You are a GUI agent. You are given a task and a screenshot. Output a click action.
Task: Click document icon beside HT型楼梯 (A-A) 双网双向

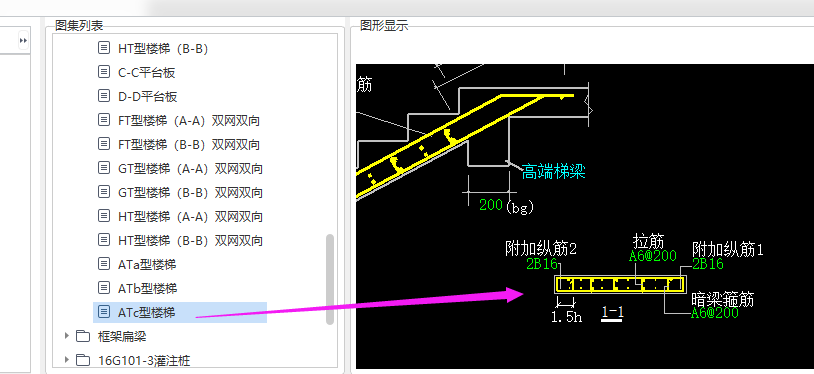point(104,216)
